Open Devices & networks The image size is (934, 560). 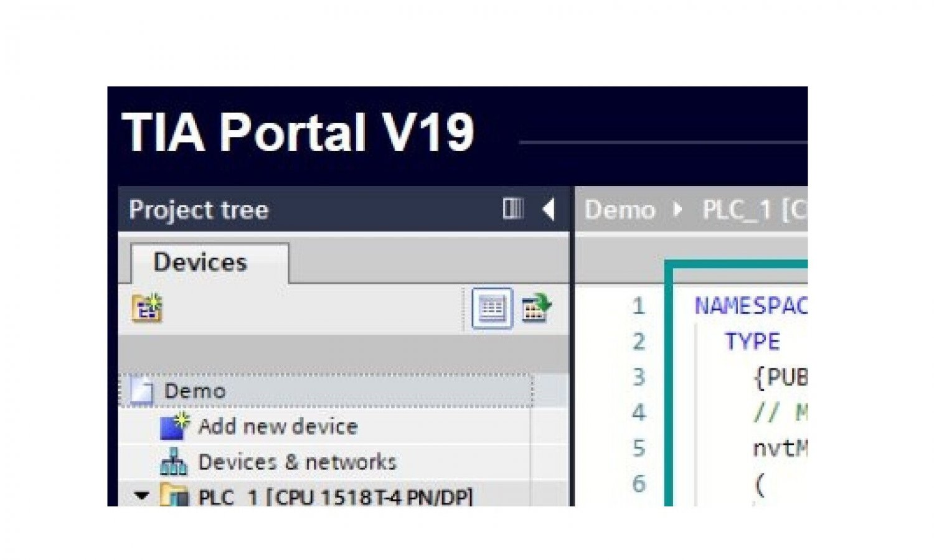click(297, 462)
